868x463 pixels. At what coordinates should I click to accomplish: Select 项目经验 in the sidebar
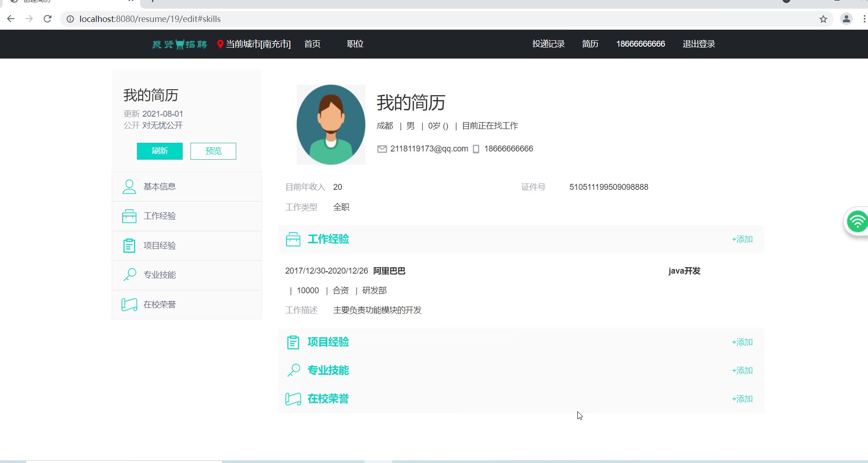(x=187, y=246)
